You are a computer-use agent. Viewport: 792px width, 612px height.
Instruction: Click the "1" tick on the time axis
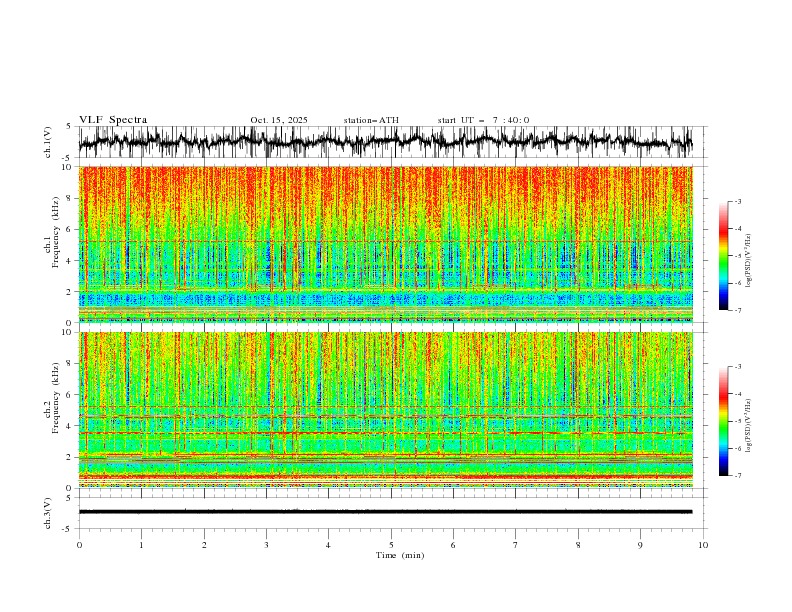click(141, 545)
